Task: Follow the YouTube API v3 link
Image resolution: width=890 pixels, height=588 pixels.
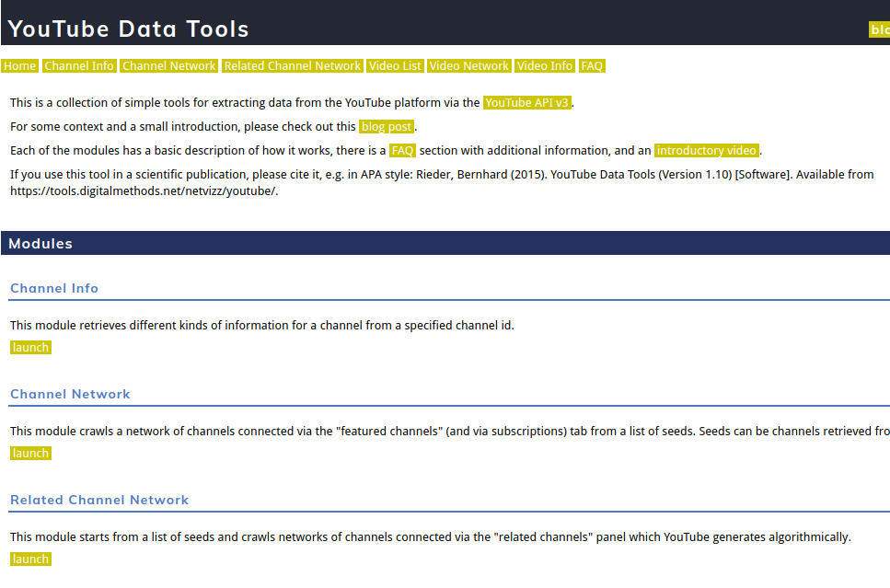Action: pos(526,103)
